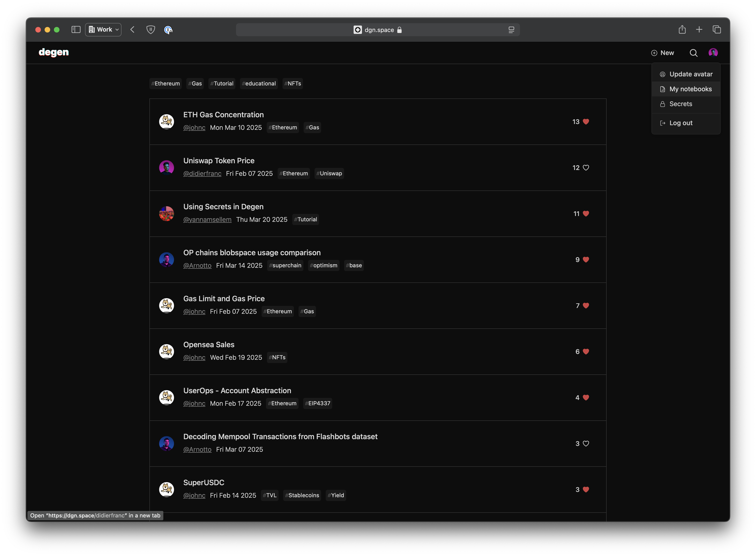
Task: Open Decoding Mempool Transactions from Flashbots dataset
Action: click(280, 437)
